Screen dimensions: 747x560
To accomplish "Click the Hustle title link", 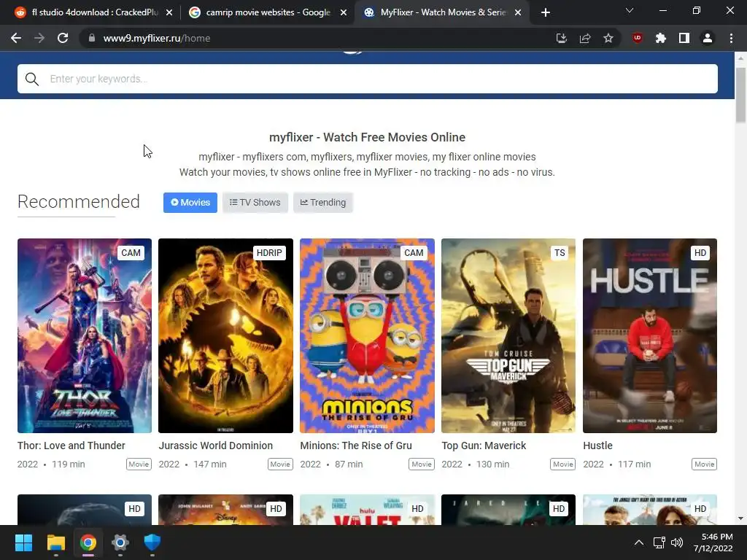I will pyautogui.click(x=598, y=446).
